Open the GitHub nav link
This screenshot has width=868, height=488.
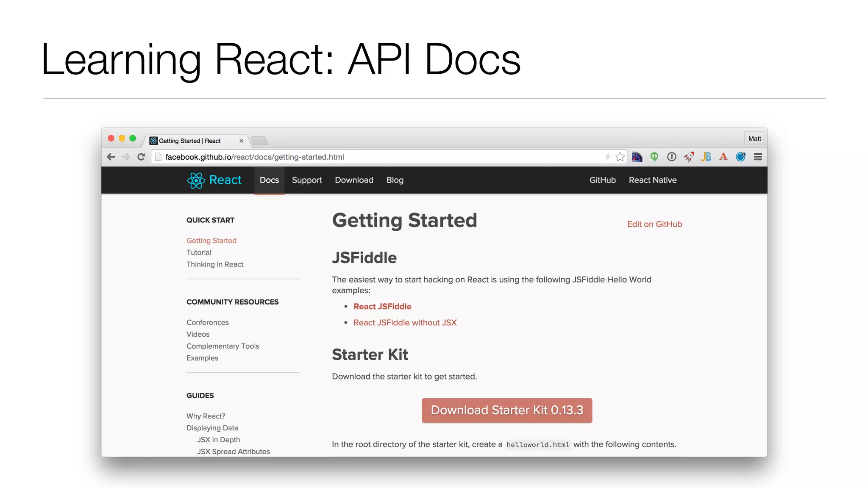(x=602, y=180)
